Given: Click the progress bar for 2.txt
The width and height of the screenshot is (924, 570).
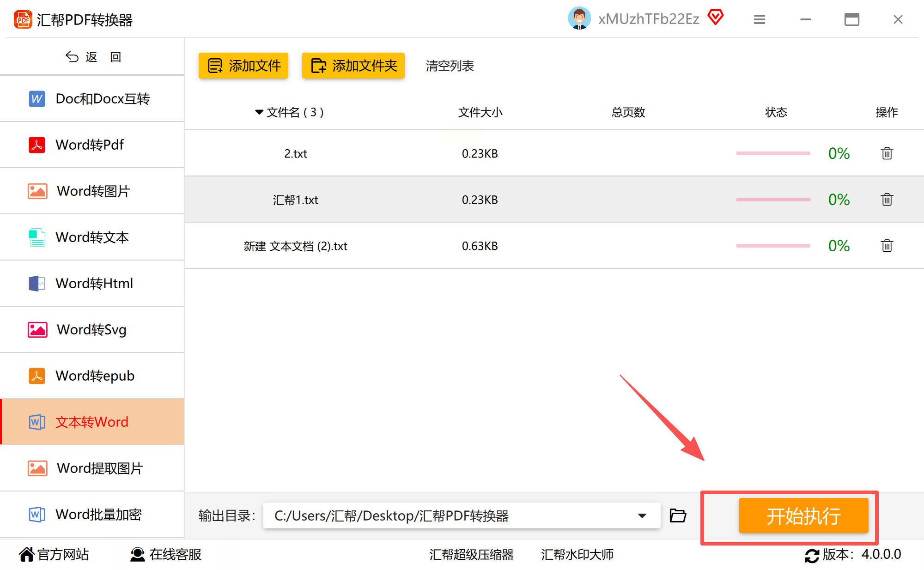Looking at the screenshot, I should coord(773,153).
